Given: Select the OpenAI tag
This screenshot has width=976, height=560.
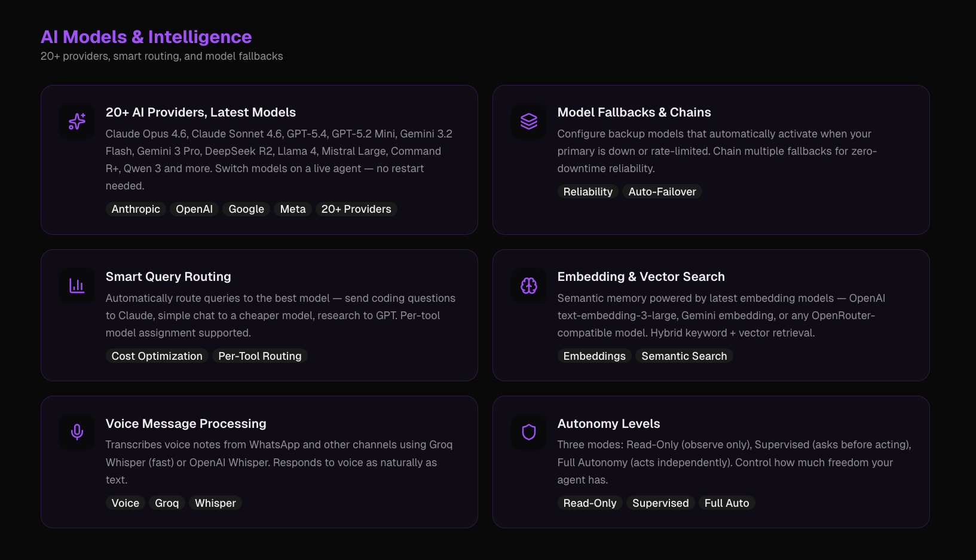Looking at the screenshot, I should 194,209.
